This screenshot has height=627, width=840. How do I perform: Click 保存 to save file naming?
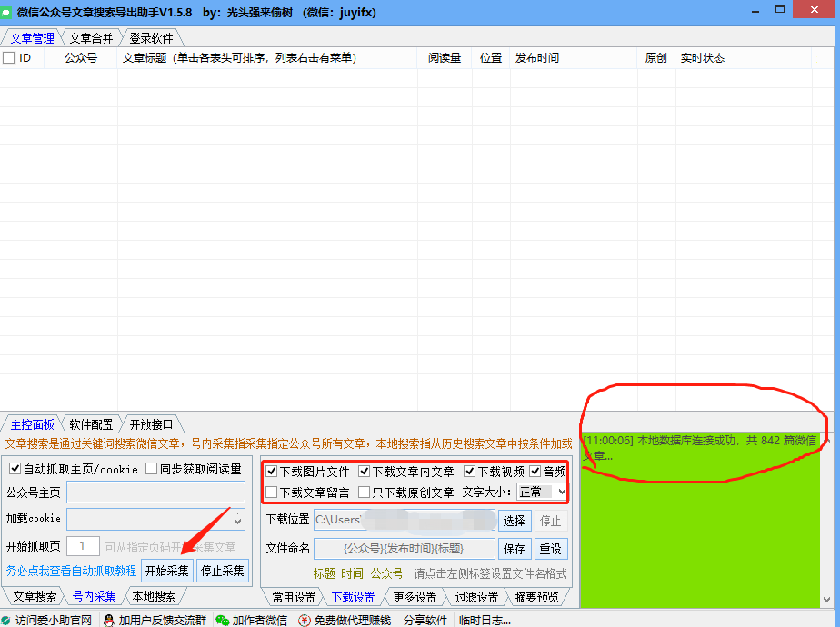point(515,549)
